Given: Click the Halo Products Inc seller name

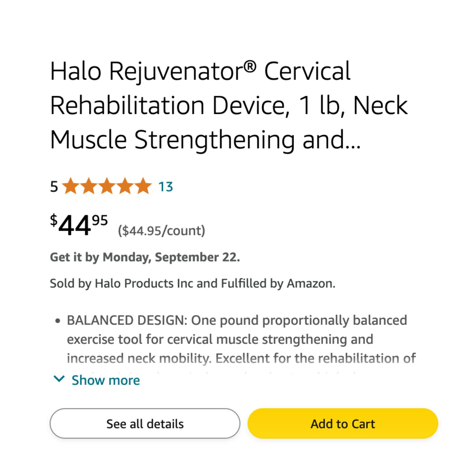Looking at the screenshot, I should tap(144, 283).
